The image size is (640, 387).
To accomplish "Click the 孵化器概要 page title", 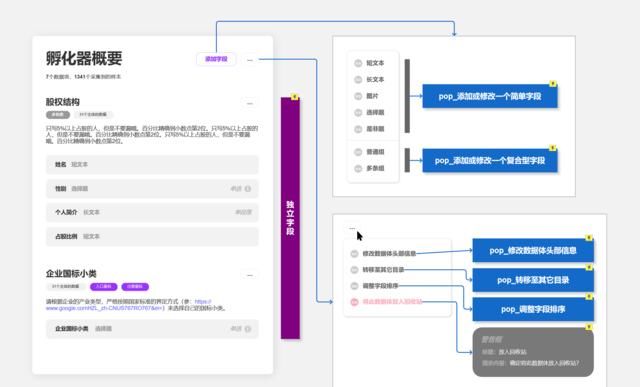I will pos(84,58).
